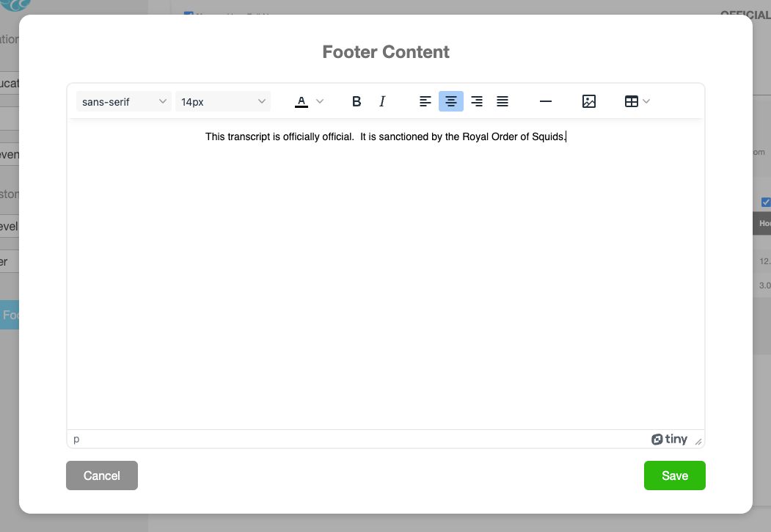
Task: Select center alignment button
Action: click(451, 101)
